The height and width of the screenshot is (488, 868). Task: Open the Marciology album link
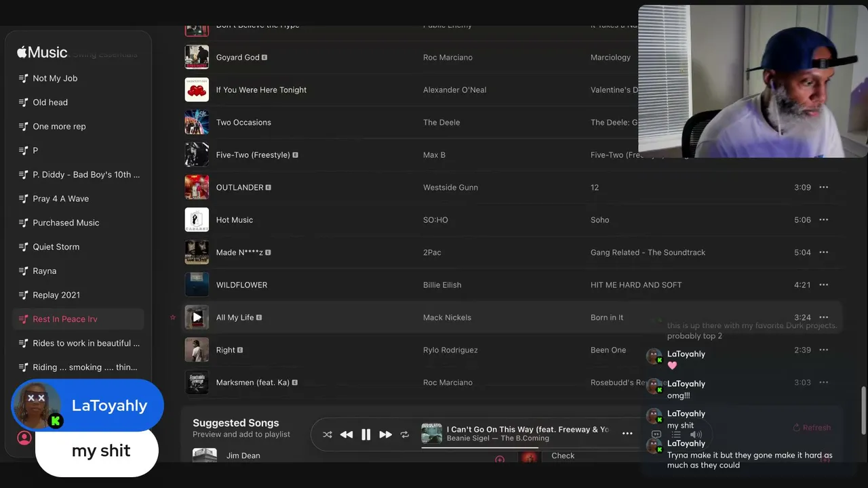click(610, 58)
